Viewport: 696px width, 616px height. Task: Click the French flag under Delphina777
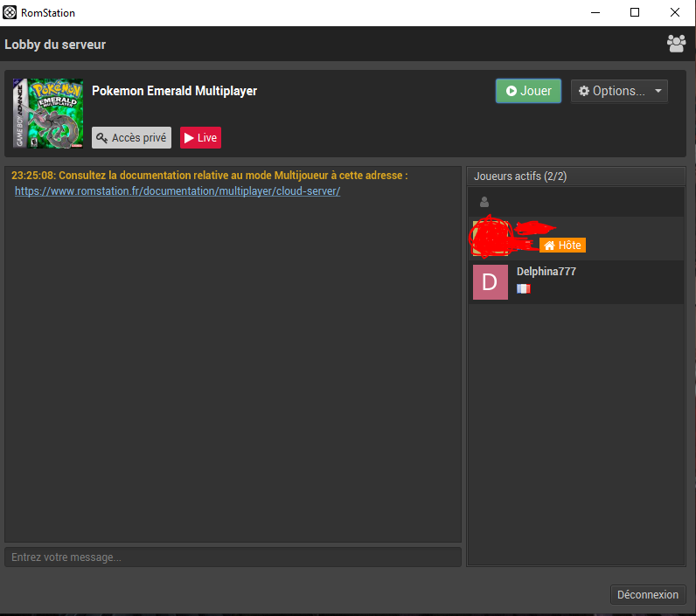coord(524,288)
